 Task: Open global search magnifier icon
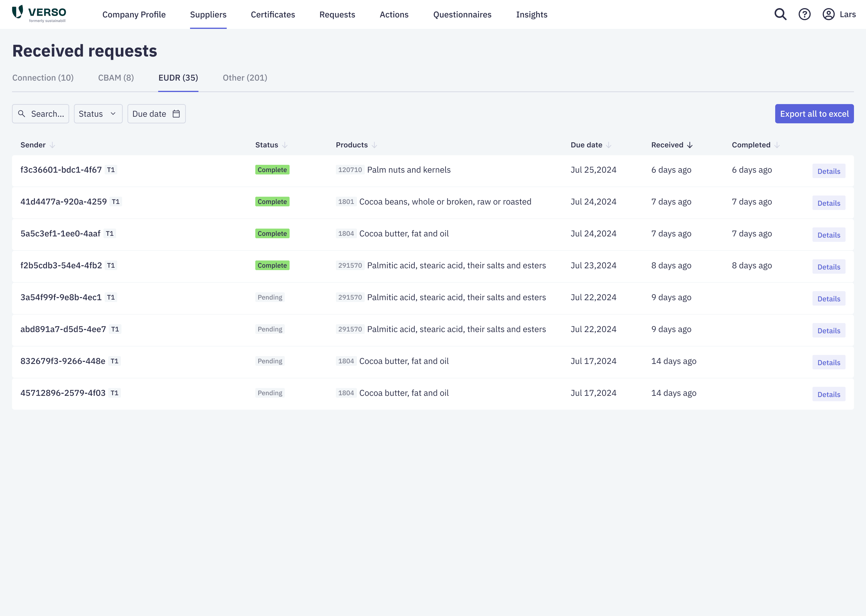pos(780,14)
